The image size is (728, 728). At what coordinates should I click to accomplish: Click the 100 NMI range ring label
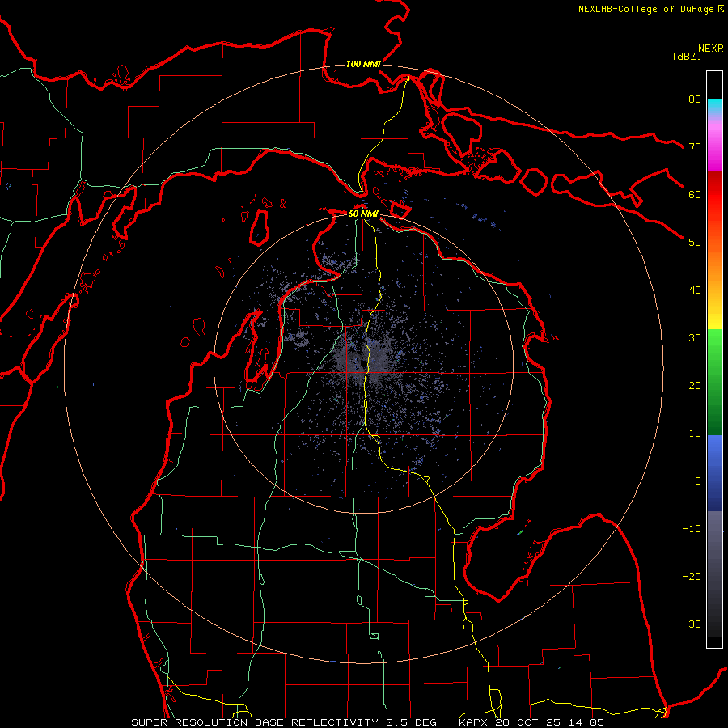click(x=363, y=64)
